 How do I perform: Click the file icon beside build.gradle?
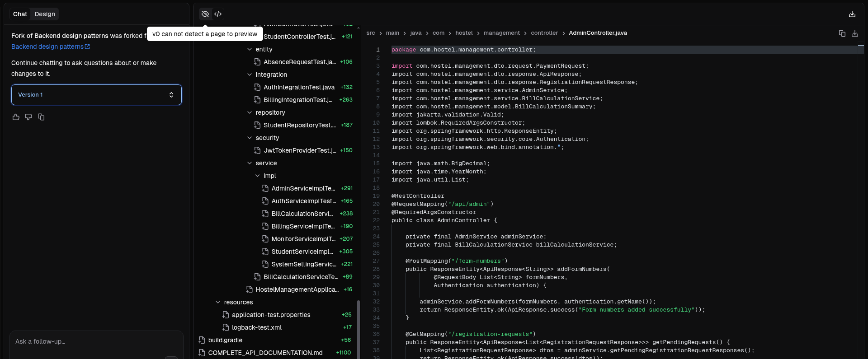click(202, 340)
